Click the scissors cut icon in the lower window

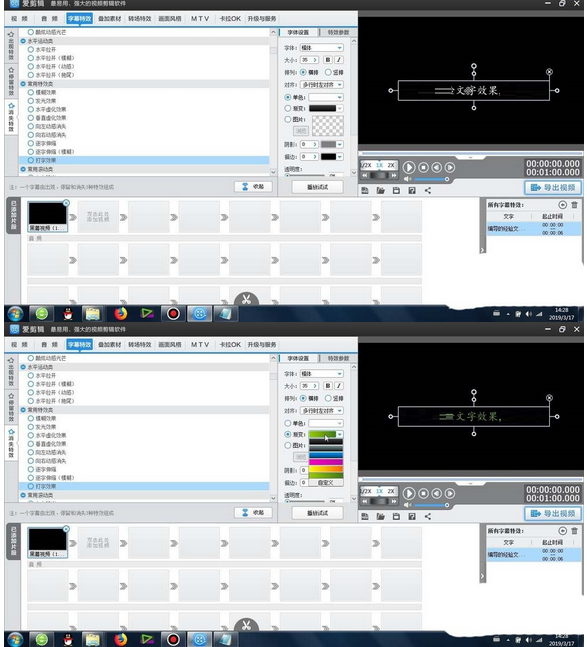246,626
